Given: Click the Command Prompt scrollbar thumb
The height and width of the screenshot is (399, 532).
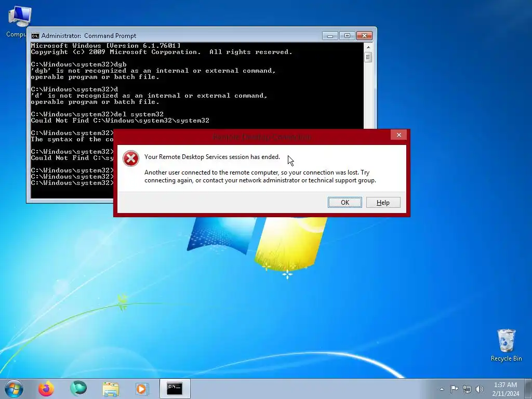Looking at the screenshot, I should tap(368, 57).
